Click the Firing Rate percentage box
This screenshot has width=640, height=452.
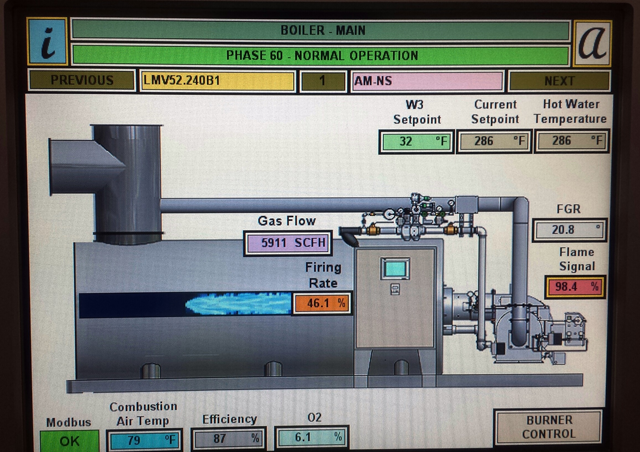[321, 302]
